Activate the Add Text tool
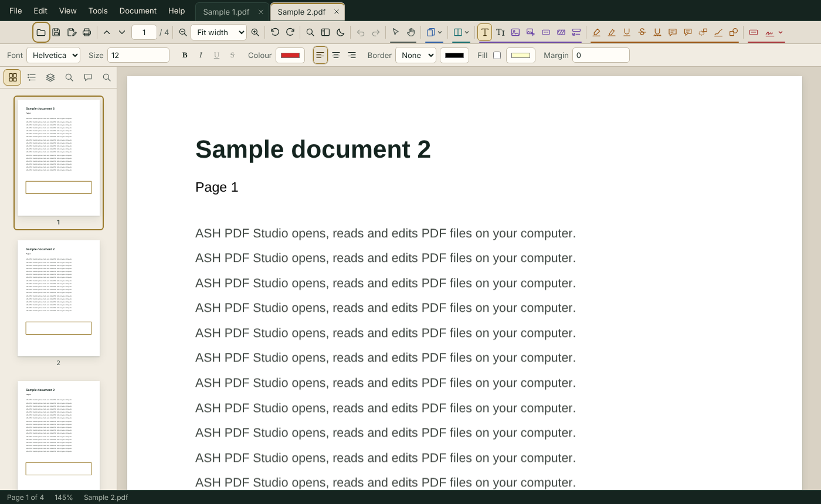 (485, 32)
